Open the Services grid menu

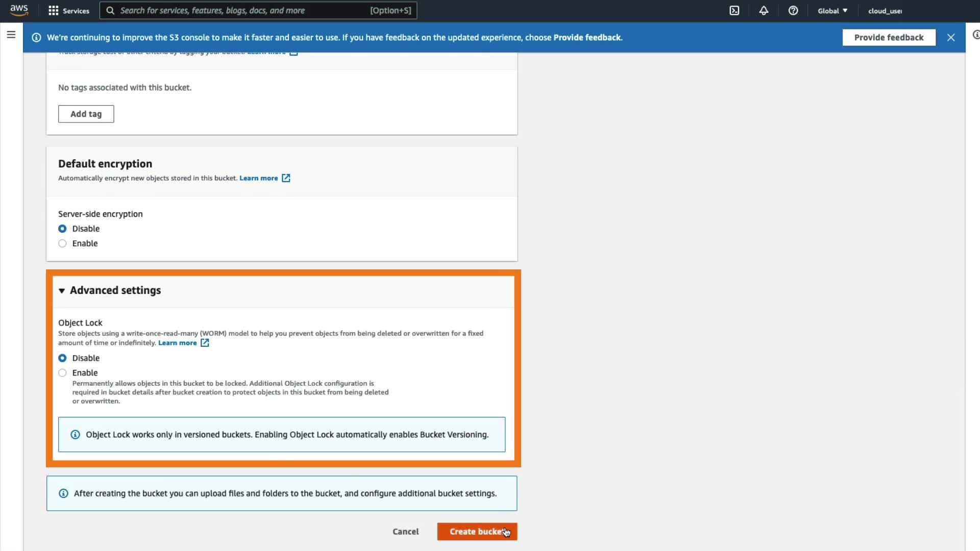[68, 11]
